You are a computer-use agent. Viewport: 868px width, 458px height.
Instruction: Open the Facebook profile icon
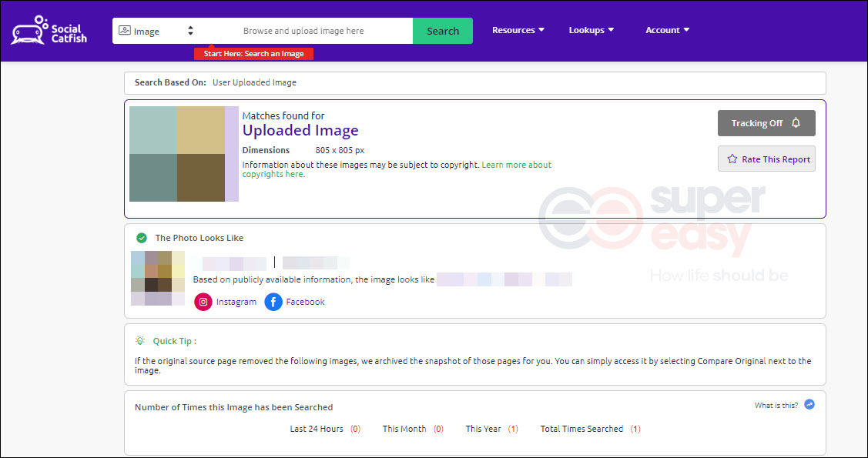[x=273, y=302]
